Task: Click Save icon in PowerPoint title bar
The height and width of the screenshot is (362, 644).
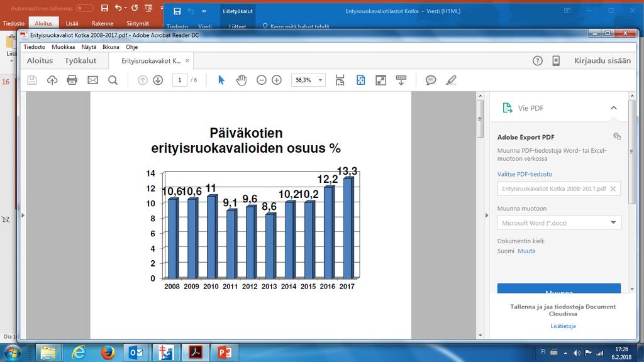Action: pyautogui.click(x=104, y=8)
